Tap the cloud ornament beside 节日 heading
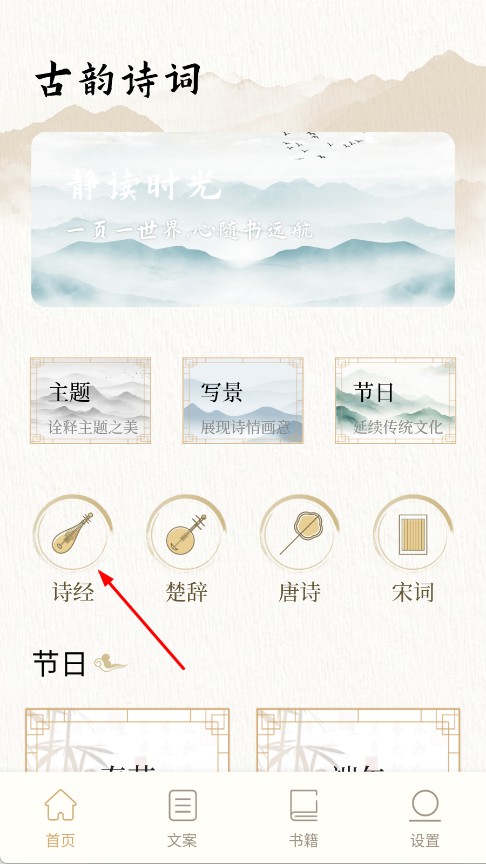This screenshot has width=486, height=864. (x=110, y=663)
